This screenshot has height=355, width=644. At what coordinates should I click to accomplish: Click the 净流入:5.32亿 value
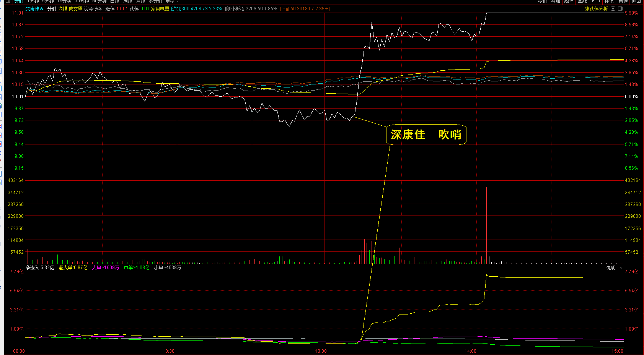coord(40,267)
